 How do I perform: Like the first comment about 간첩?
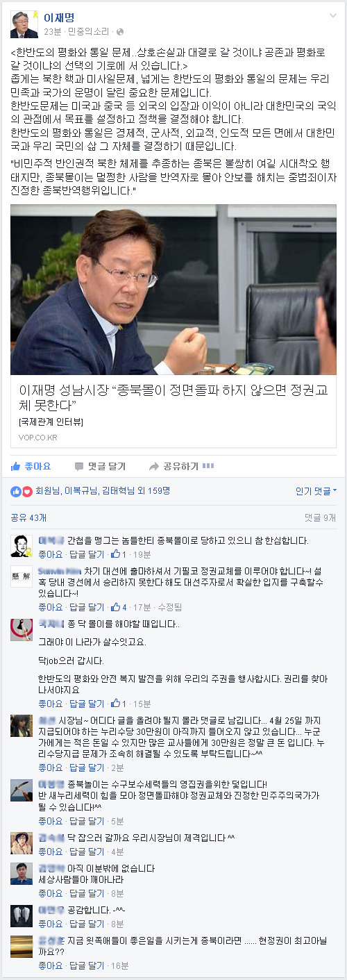(50, 554)
